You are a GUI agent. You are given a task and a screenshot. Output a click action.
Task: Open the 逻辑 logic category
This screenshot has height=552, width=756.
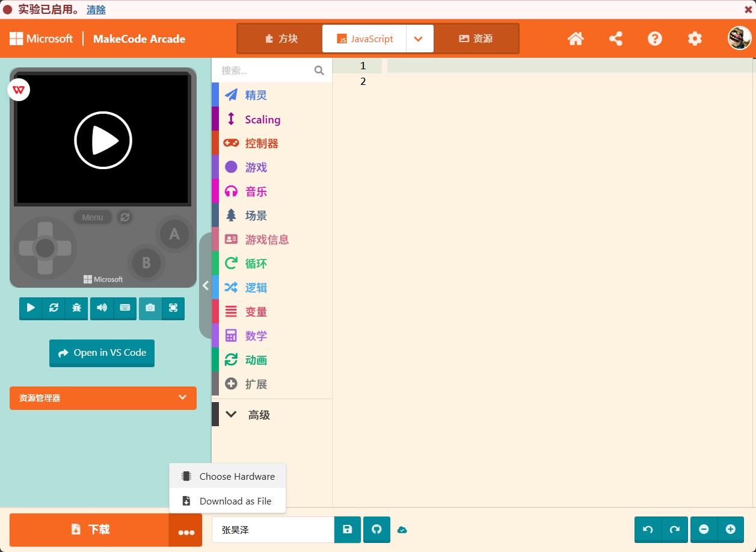coord(272,288)
